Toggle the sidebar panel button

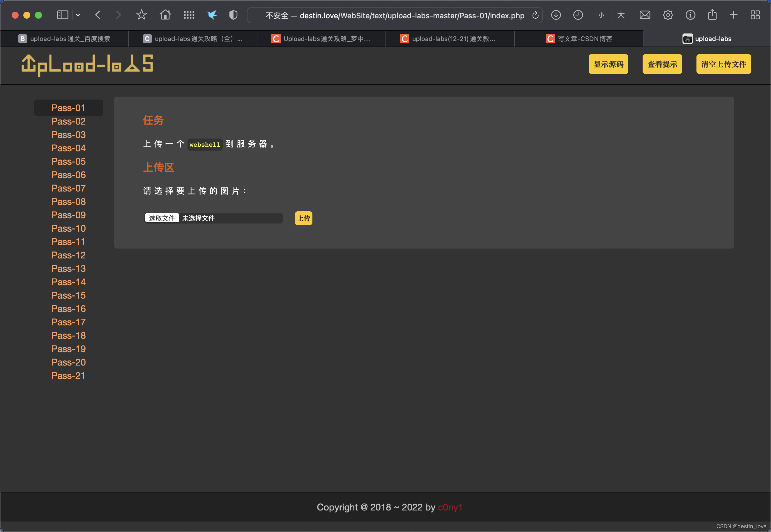coord(63,15)
